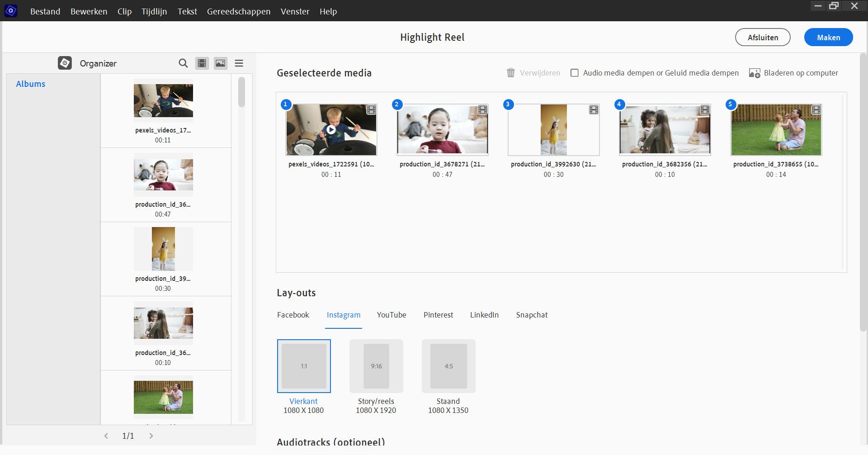Click the Organizer title label

coord(98,63)
